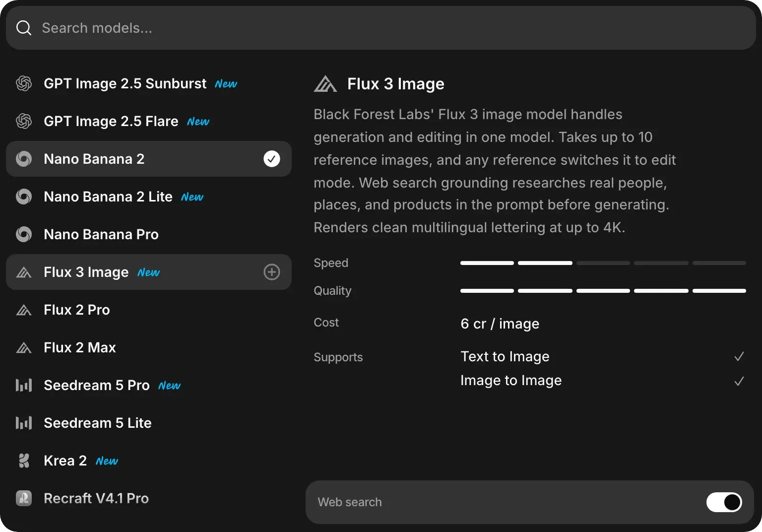Click the Flux logo beside Flux 3 Image row

pyautogui.click(x=24, y=272)
